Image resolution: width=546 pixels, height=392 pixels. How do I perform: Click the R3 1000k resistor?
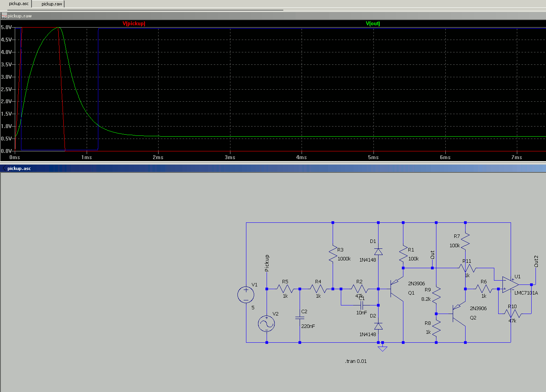pyautogui.click(x=333, y=254)
